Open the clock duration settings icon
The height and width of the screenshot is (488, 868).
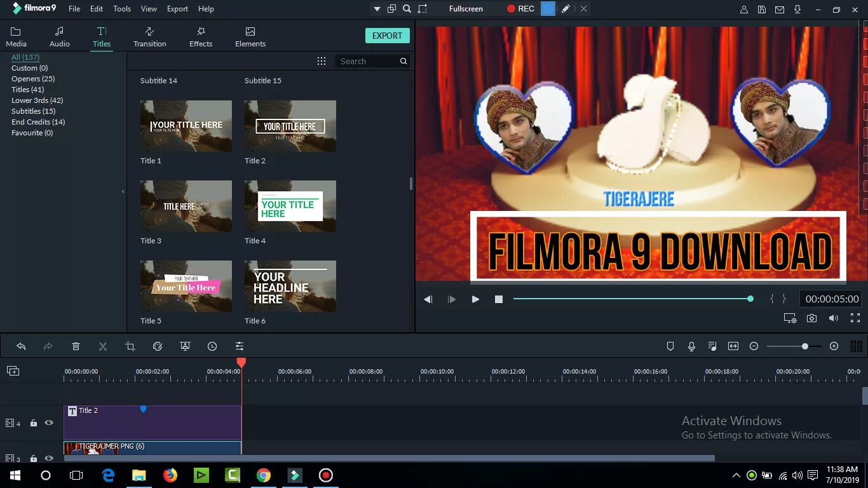tap(212, 346)
